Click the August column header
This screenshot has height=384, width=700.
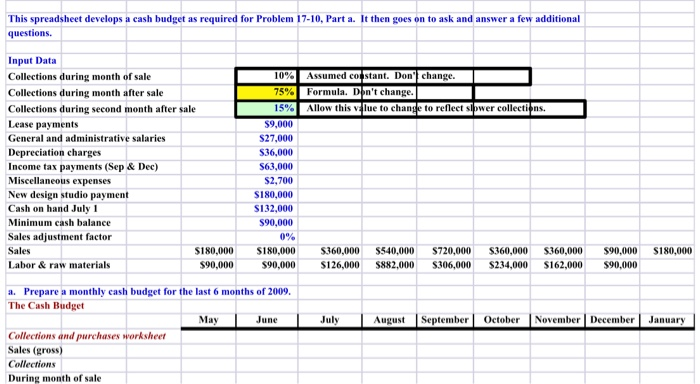(x=389, y=320)
